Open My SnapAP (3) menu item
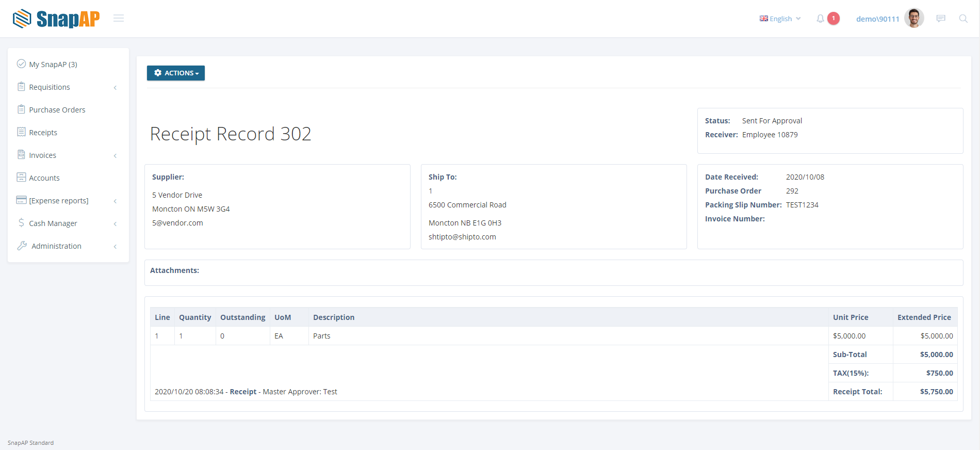This screenshot has height=450, width=980. [x=53, y=65]
